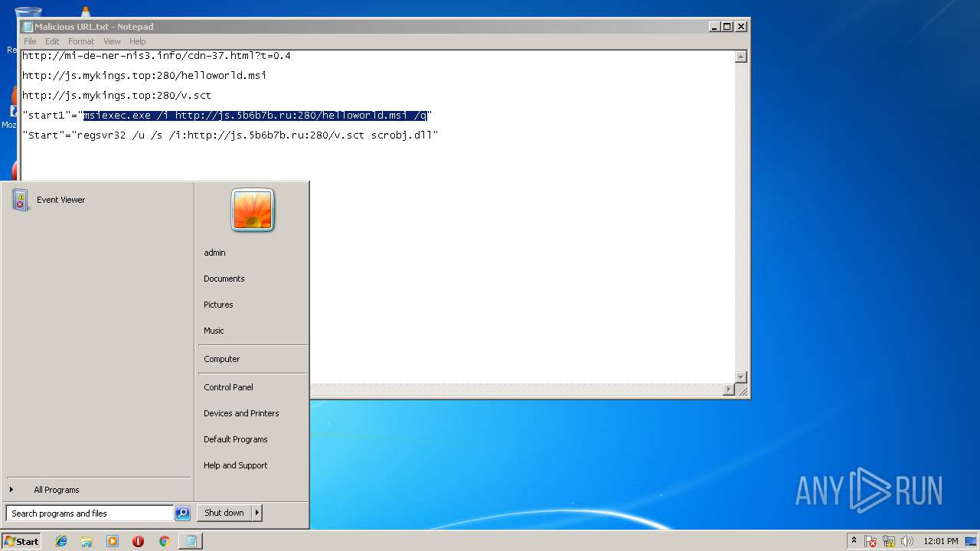Click the mi-de-ner-nis3.info URL line
980x551 pixels.
click(x=156, y=56)
